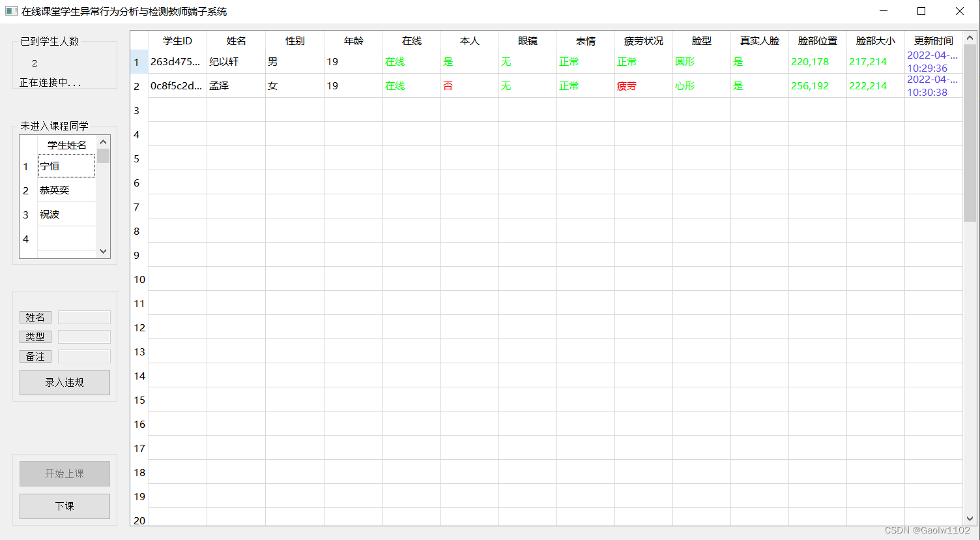Click the 备注 label button
Image resolution: width=980 pixels, height=540 pixels.
(x=35, y=357)
